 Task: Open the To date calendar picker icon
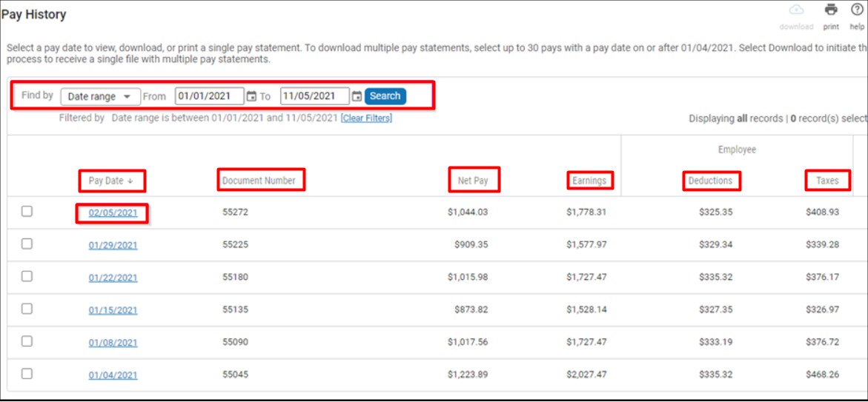click(357, 96)
